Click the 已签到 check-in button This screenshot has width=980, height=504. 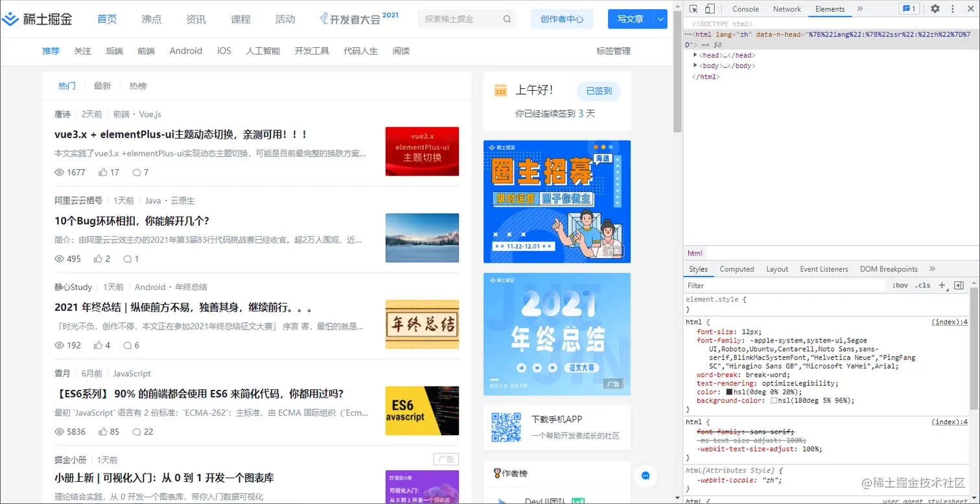(599, 91)
